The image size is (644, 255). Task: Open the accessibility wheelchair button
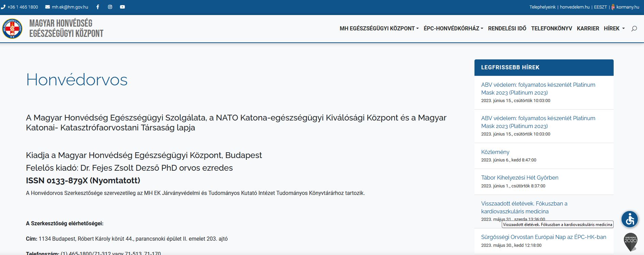630,219
